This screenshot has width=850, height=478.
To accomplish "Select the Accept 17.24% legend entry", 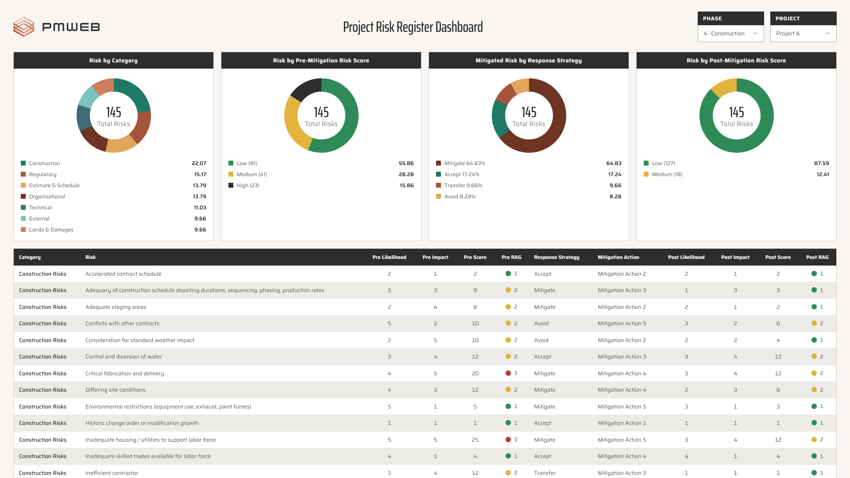I will tap(458, 175).
